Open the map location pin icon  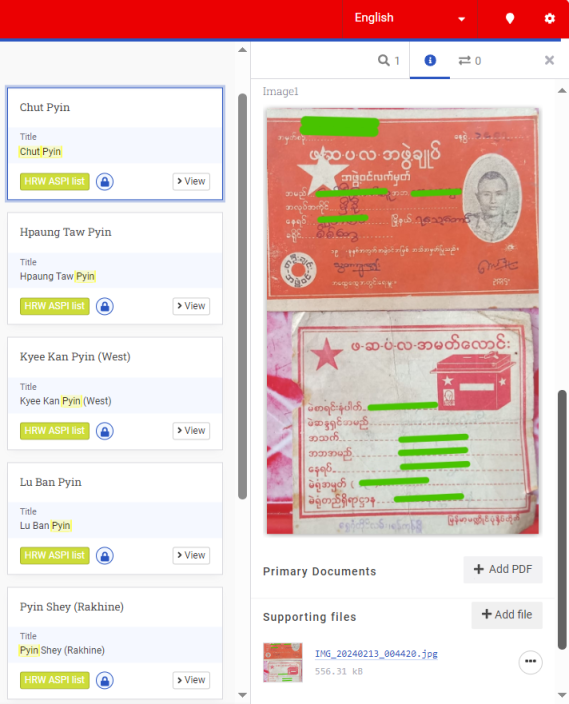(510, 18)
